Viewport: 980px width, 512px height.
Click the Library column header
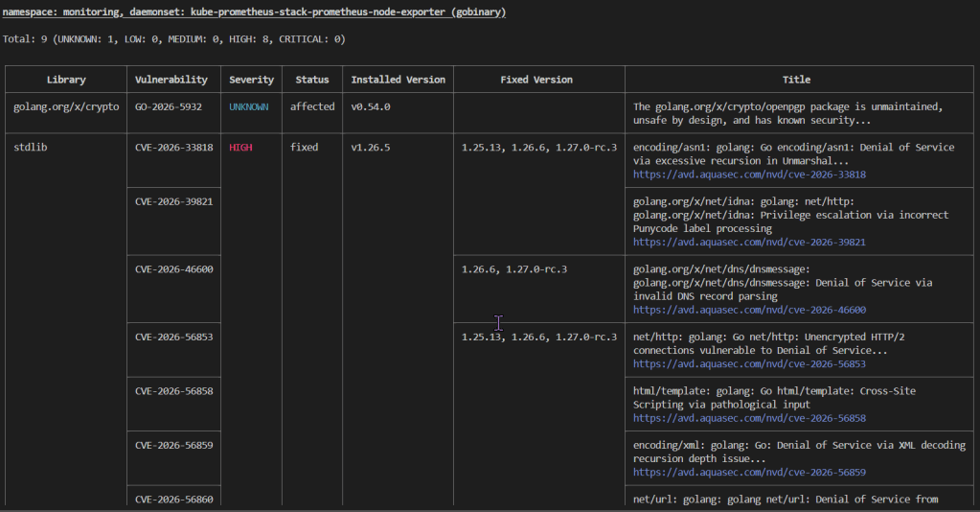click(66, 80)
